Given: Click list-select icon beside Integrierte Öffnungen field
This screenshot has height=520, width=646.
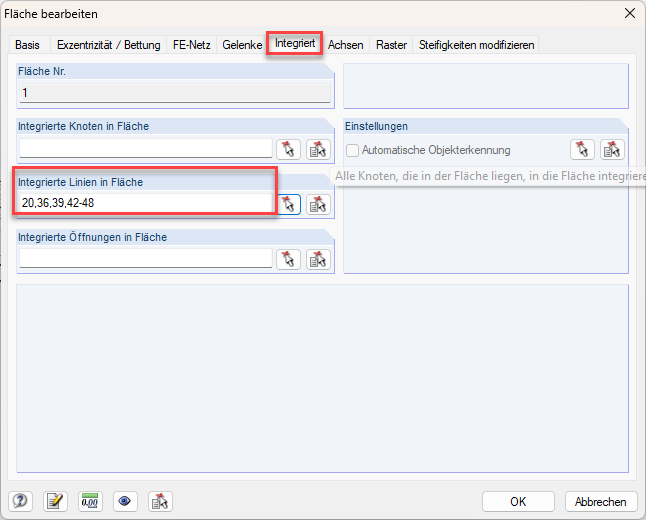Looking at the screenshot, I should (x=318, y=259).
